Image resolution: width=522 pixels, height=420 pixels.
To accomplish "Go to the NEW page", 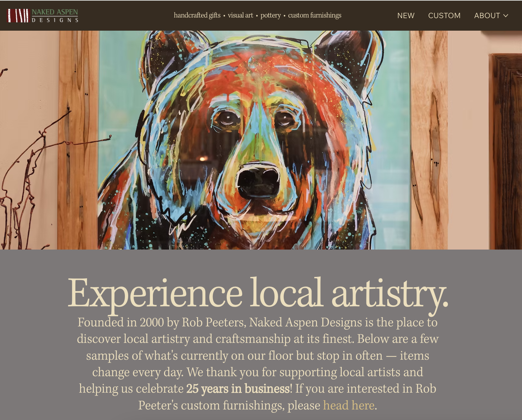I will [406, 15].
